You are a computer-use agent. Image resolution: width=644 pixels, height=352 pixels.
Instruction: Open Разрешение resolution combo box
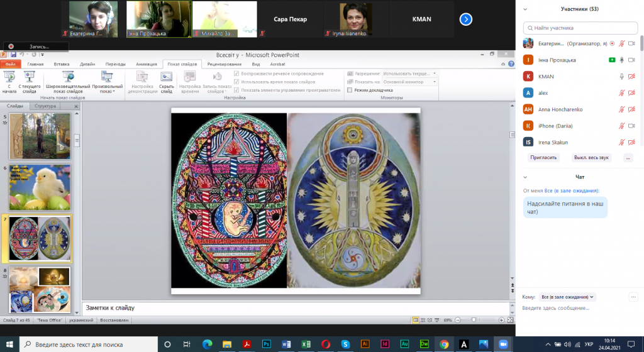coord(409,74)
